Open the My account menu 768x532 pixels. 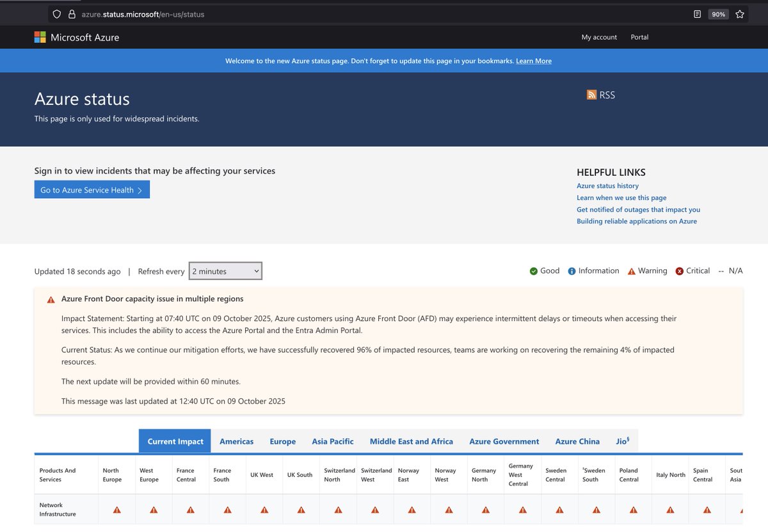click(x=599, y=37)
